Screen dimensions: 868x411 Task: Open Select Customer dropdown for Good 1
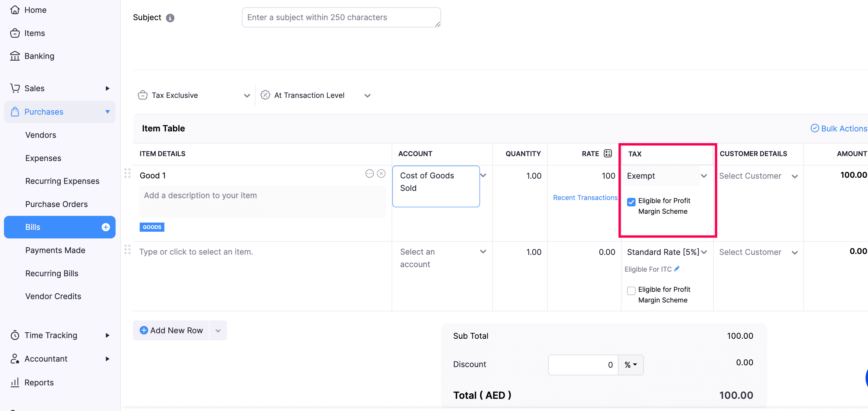pyautogui.click(x=794, y=176)
